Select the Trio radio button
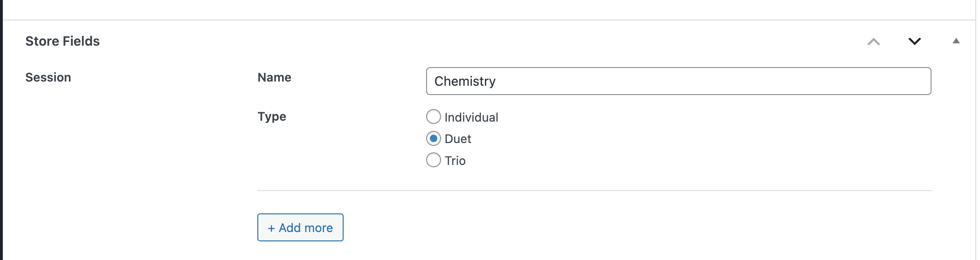This screenshot has width=980, height=260. coord(434,160)
